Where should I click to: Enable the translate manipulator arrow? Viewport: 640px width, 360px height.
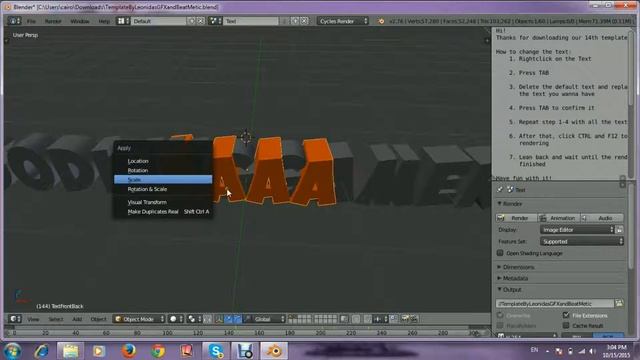point(229,319)
